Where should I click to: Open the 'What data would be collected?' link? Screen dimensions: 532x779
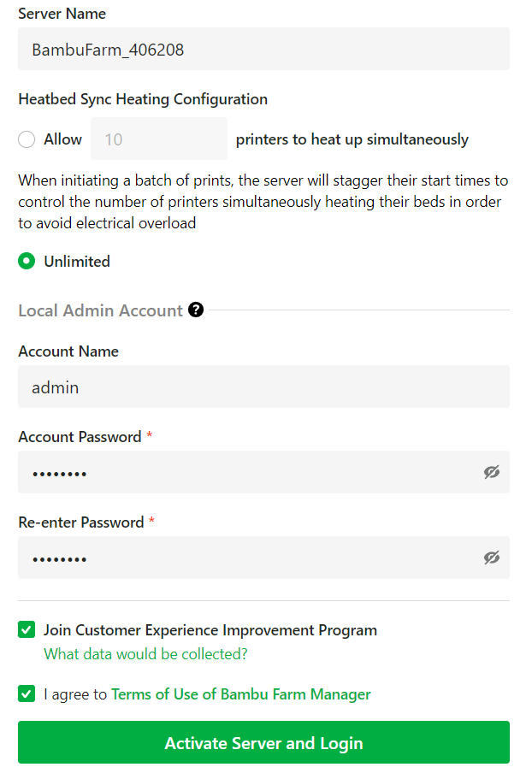tap(145, 654)
